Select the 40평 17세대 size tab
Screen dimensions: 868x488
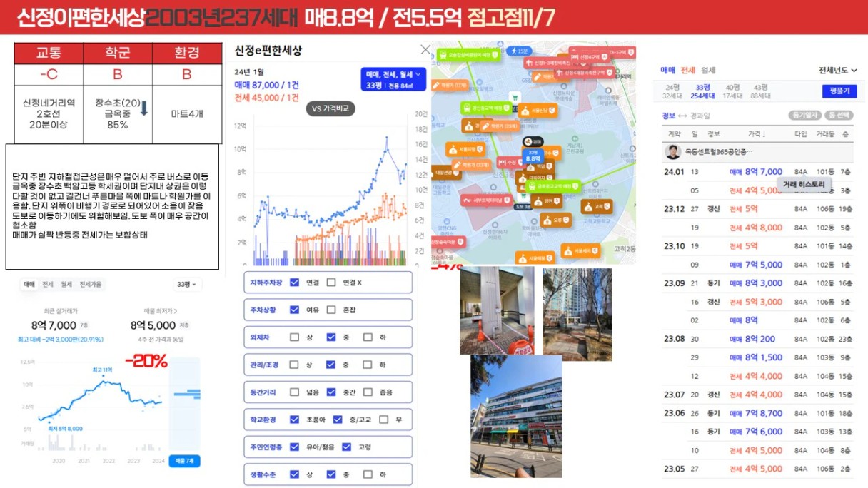click(x=732, y=91)
